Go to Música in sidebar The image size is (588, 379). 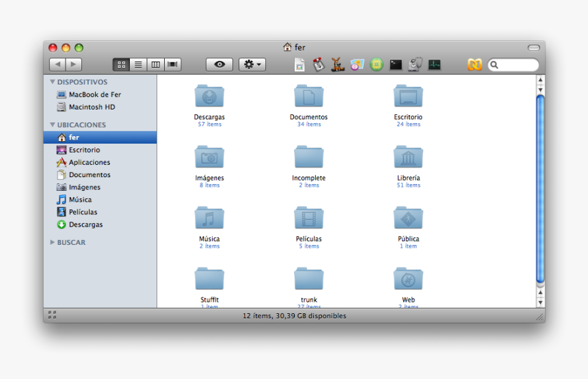coord(100,199)
